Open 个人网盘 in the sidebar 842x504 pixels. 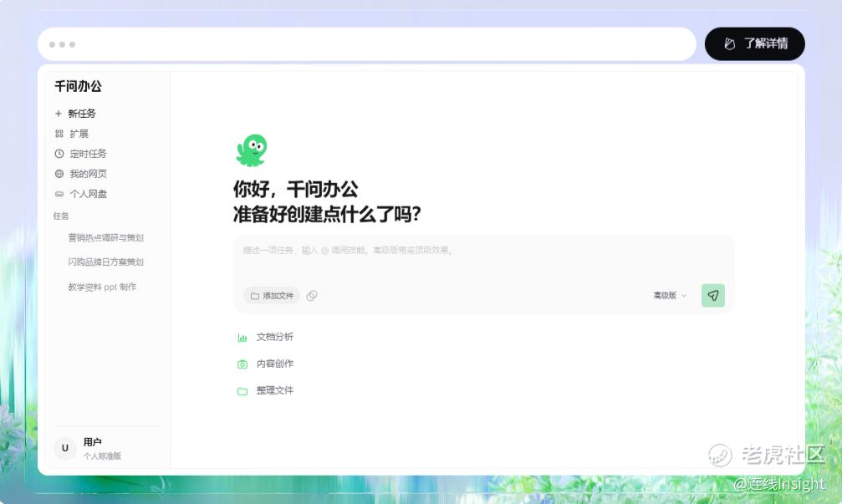click(88, 194)
